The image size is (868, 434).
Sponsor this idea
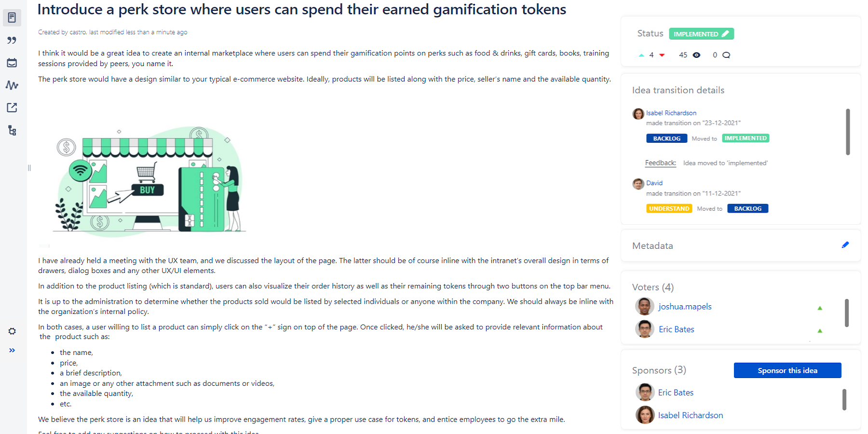pyautogui.click(x=787, y=370)
